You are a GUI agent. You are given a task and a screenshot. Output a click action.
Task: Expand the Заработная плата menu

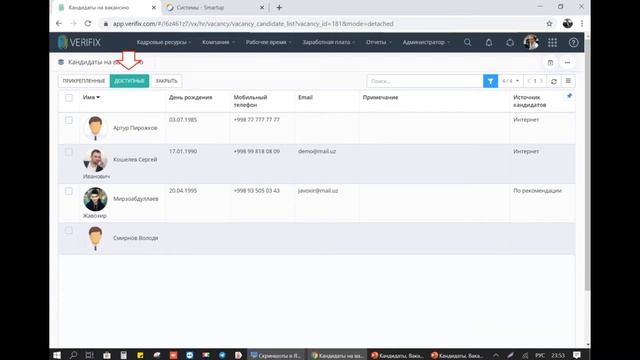[328, 42]
